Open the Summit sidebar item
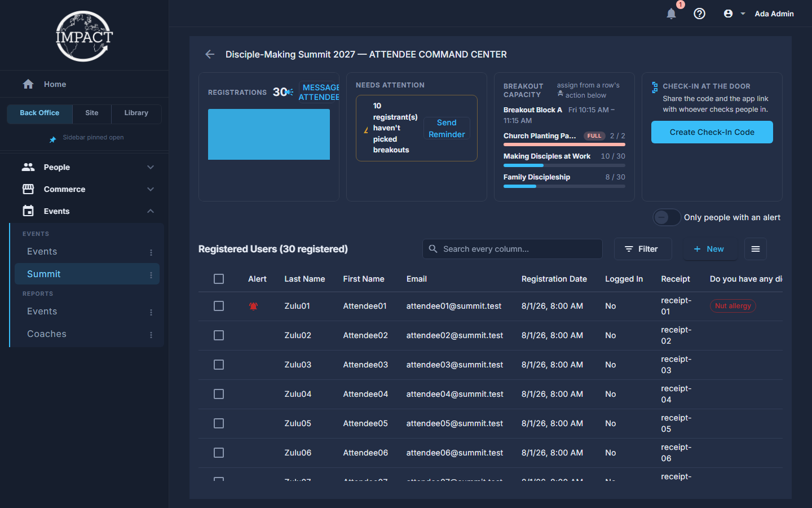The width and height of the screenshot is (812, 508). point(87,274)
